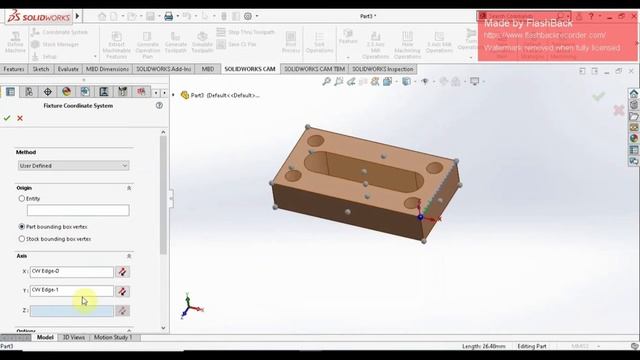Image resolution: width=640 pixels, height=360 pixels.
Task: Open the SOLIDWORKS CAM feature tree tab
Action: pyautogui.click(x=85, y=92)
